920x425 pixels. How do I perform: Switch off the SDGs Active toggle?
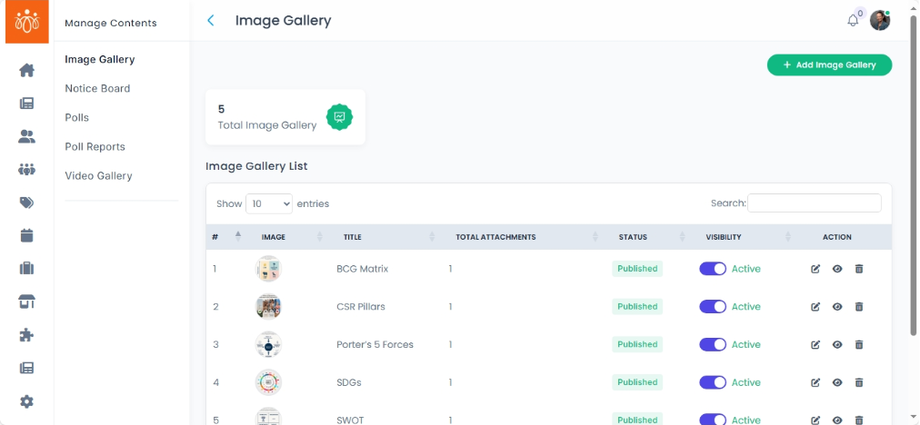pyautogui.click(x=712, y=382)
